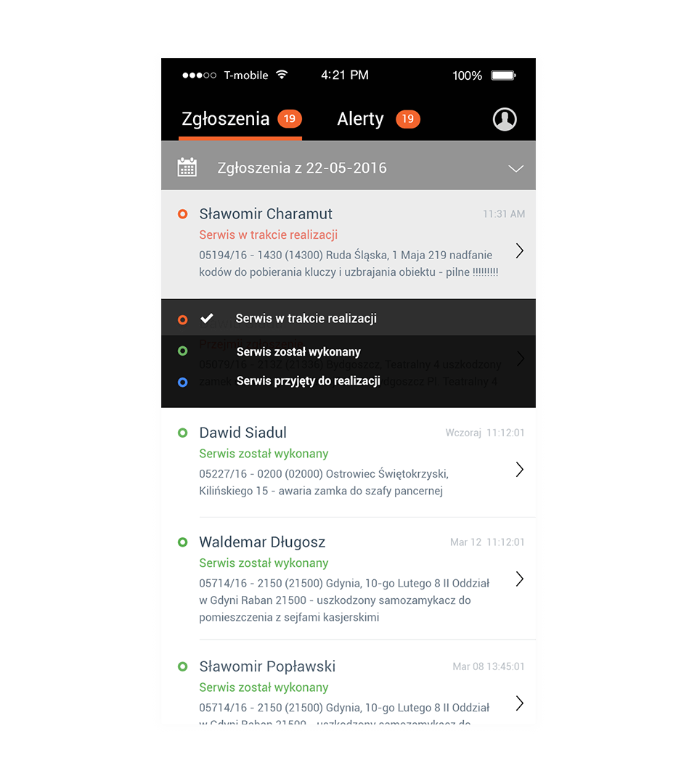This screenshot has height=784, width=697.
Task: Tap the orange status dot beside Sławomir Charamut
Action: pos(183,214)
